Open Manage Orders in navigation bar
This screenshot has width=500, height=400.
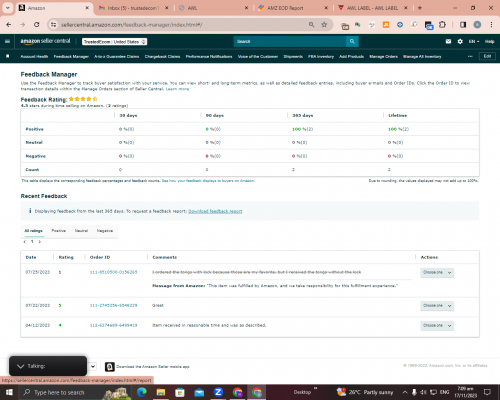point(383,56)
